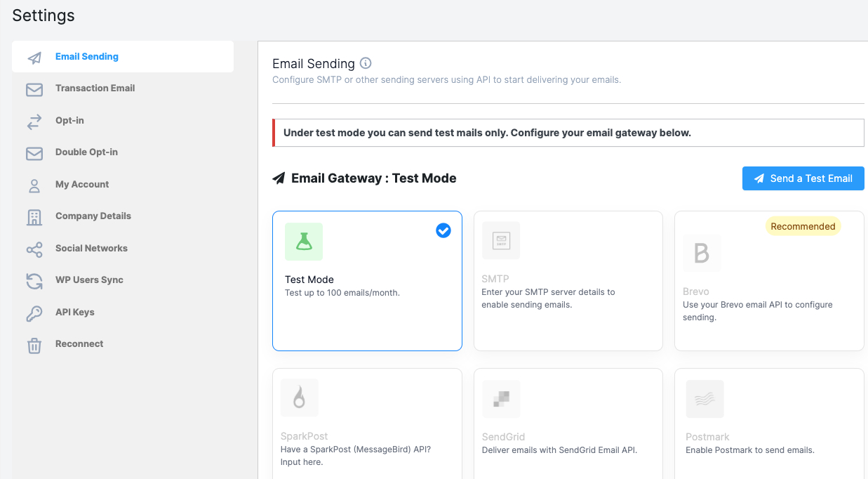Image resolution: width=868 pixels, height=479 pixels.
Task: Choose the SendGrid gateway card
Action: [x=568, y=424]
